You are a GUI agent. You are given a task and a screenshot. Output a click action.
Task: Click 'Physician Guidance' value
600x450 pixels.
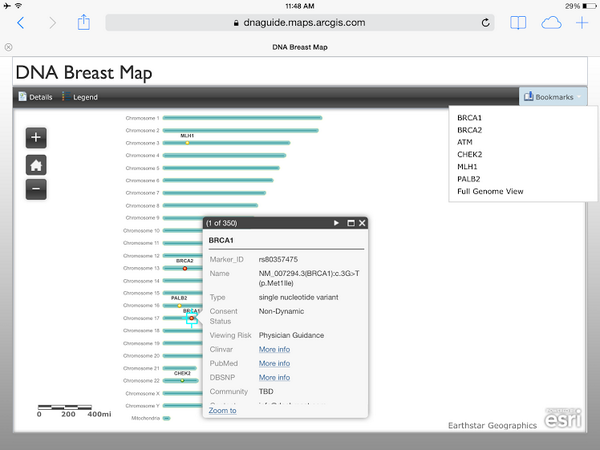[291, 335]
